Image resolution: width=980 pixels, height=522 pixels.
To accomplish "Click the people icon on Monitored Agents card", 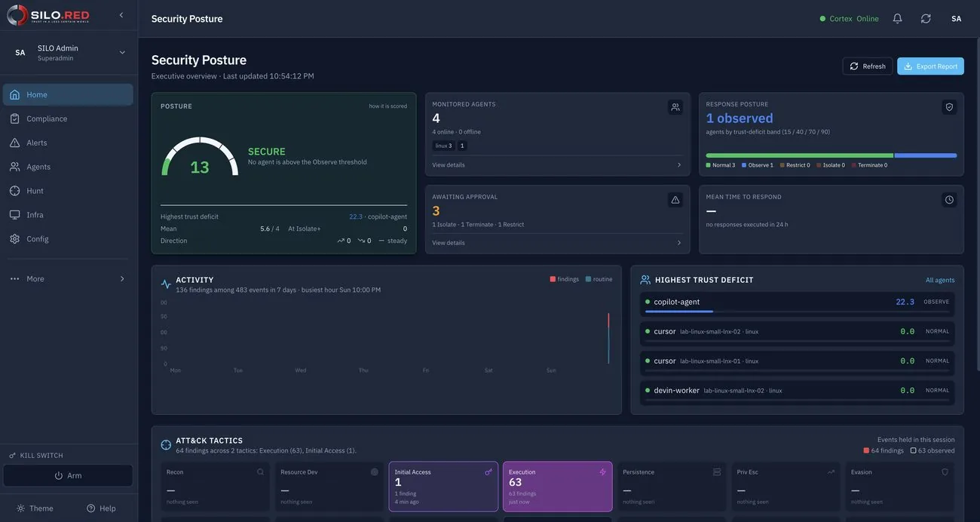I will pyautogui.click(x=675, y=107).
